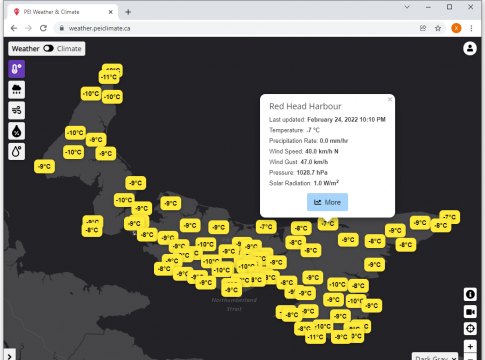Image resolution: width=485 pixels, height=360 pixels.
Task: Open a new browser tab
Action: click(128, 12)
